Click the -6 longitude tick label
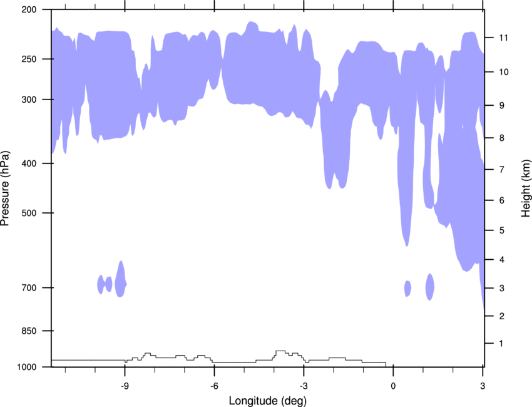Screen dimensions: 532x407 tap(214, 386)
